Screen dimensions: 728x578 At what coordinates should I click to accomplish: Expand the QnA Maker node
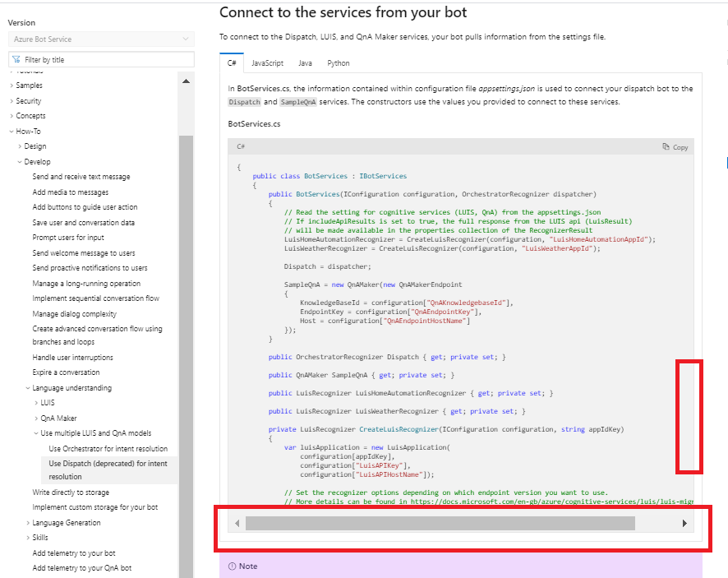point(36,418)
